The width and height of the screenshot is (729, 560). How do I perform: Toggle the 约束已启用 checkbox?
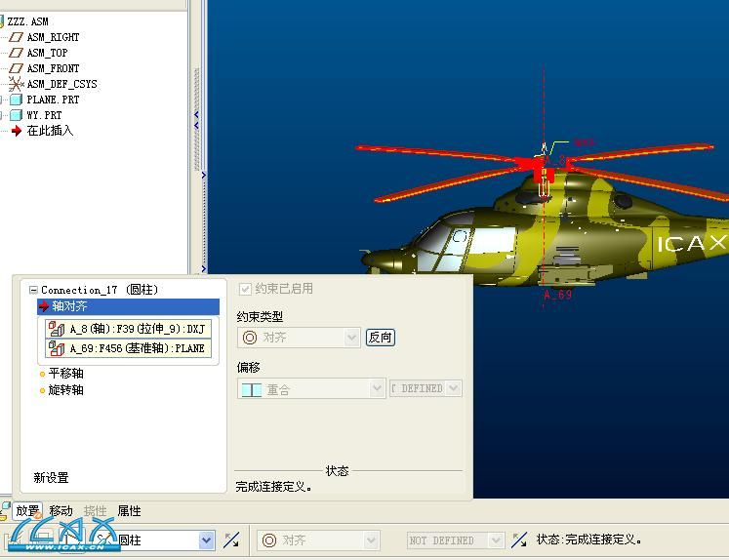pyautogui.click(x=245, y=290)
